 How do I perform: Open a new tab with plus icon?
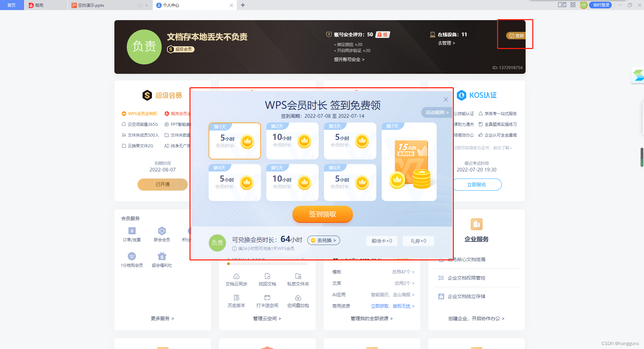click(243, 5)
